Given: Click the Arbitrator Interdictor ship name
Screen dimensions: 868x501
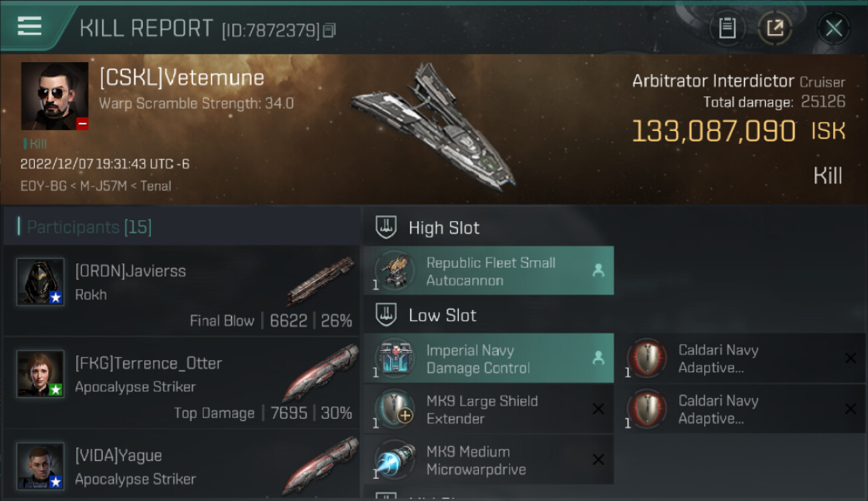Looking at the screenshot, I should (x=713, y=81).
